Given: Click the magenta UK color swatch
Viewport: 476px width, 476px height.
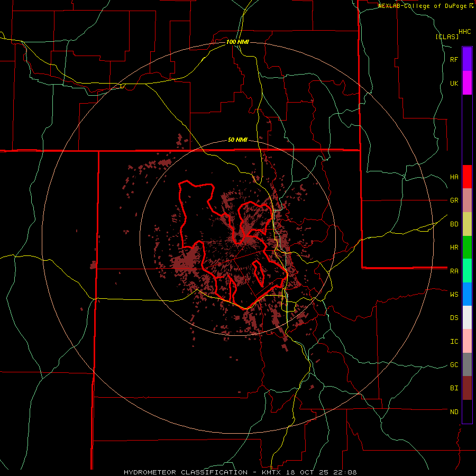Looking at the screenshot, I should point(467,83).
